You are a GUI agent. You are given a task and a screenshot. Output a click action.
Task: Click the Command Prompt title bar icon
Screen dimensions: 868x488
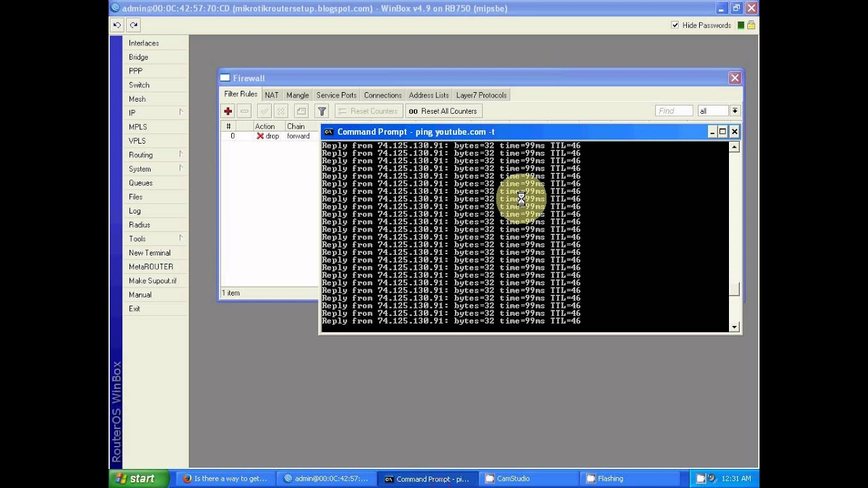tap(328, 132)
